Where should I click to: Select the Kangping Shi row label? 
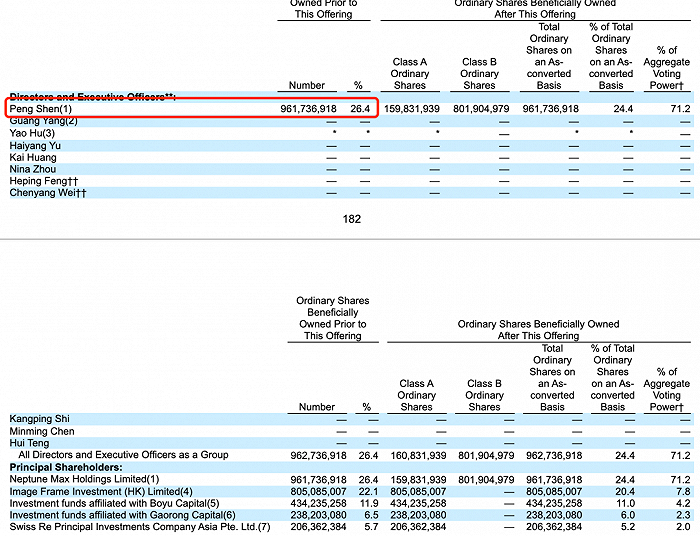(39, 418)
